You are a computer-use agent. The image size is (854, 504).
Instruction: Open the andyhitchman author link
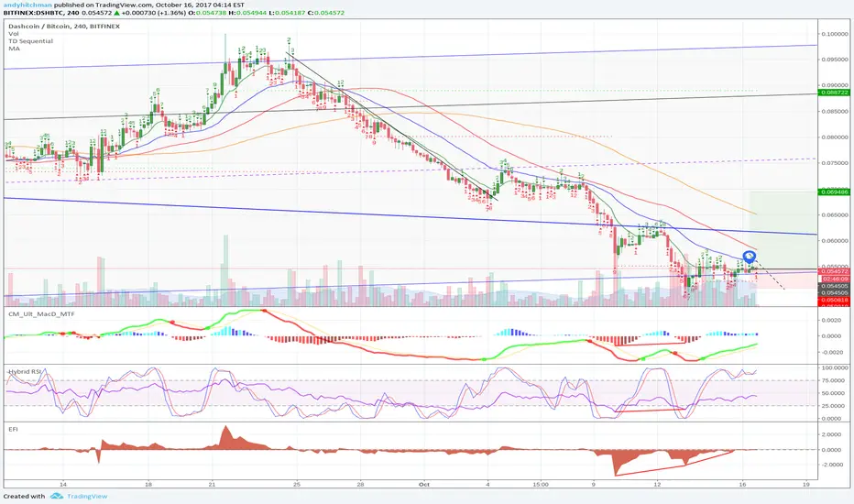(27, 5)
